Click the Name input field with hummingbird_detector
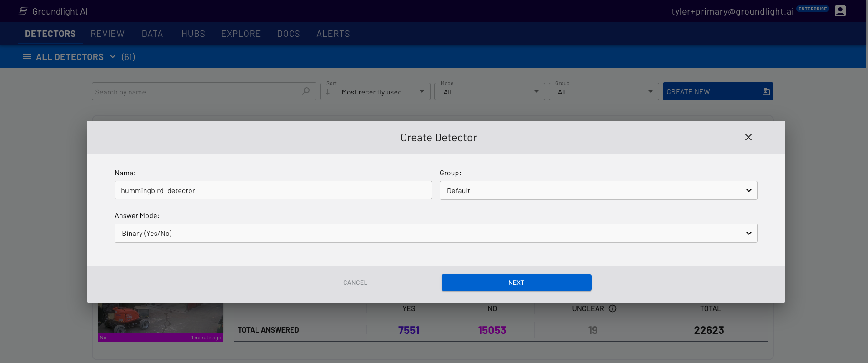The height and width of the screenshot is (363, 868). [273, 190]
